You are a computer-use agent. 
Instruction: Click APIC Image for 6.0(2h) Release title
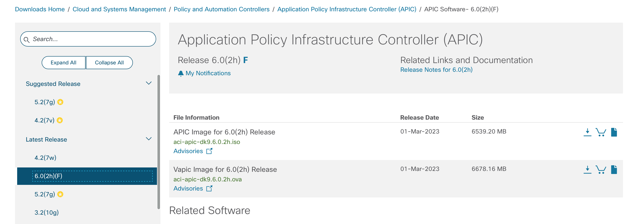click(224, 132)
